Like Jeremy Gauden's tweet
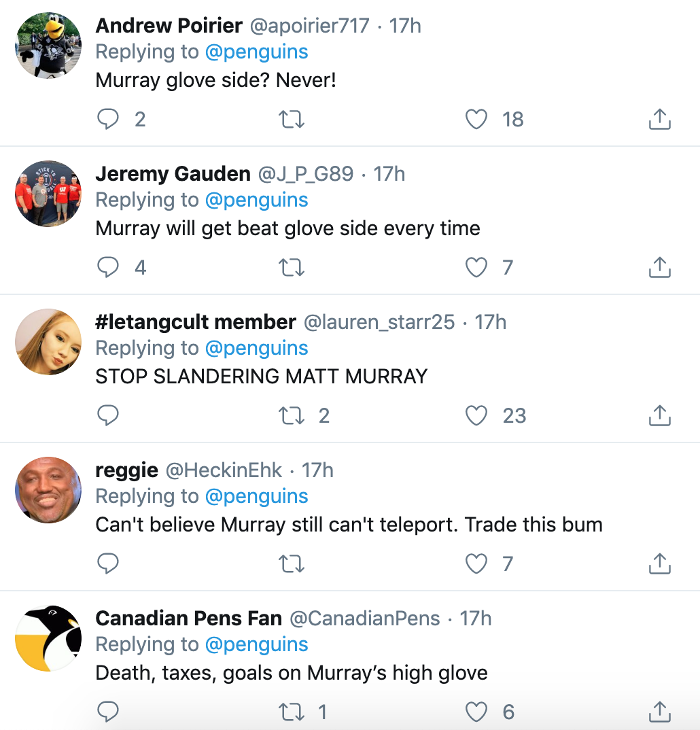Image resolution: width=700 pixels, height=730 pixels. [476, 268]
